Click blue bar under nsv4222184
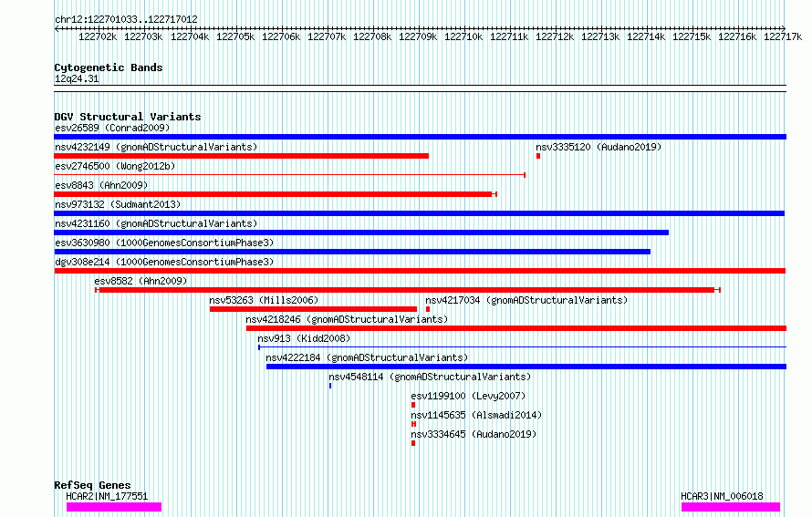The image size is (812, 517). tap(526, 367)
